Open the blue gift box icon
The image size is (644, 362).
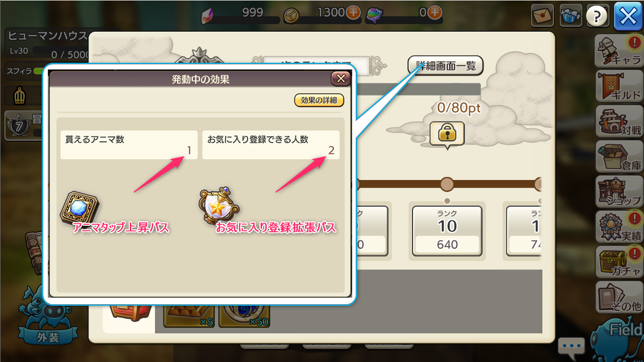(571, 16)
